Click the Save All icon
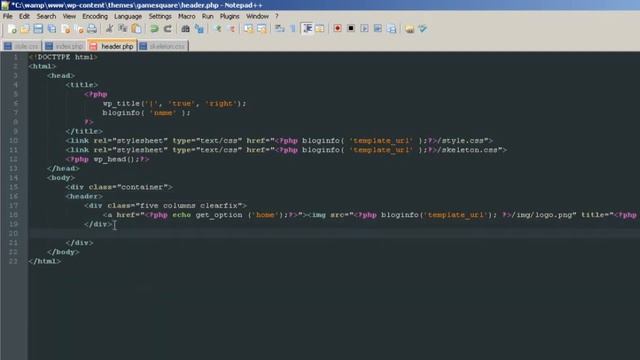The width and height of the screenshot is (640, 360). [52, 29]
